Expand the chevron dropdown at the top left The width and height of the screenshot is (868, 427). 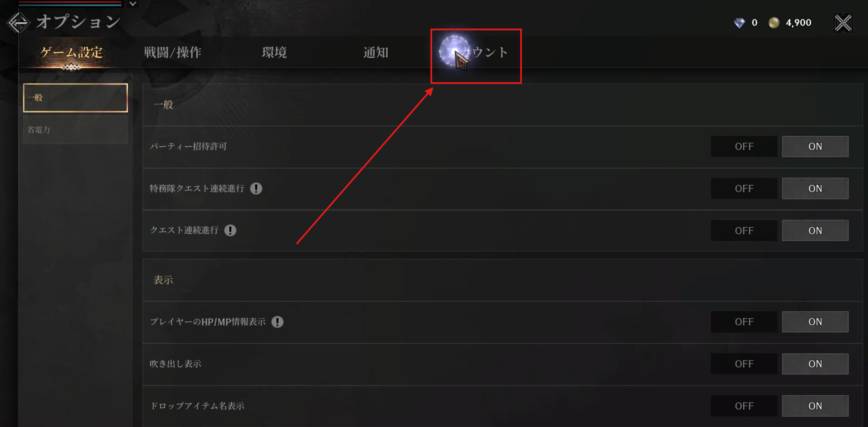coord(133,4)
